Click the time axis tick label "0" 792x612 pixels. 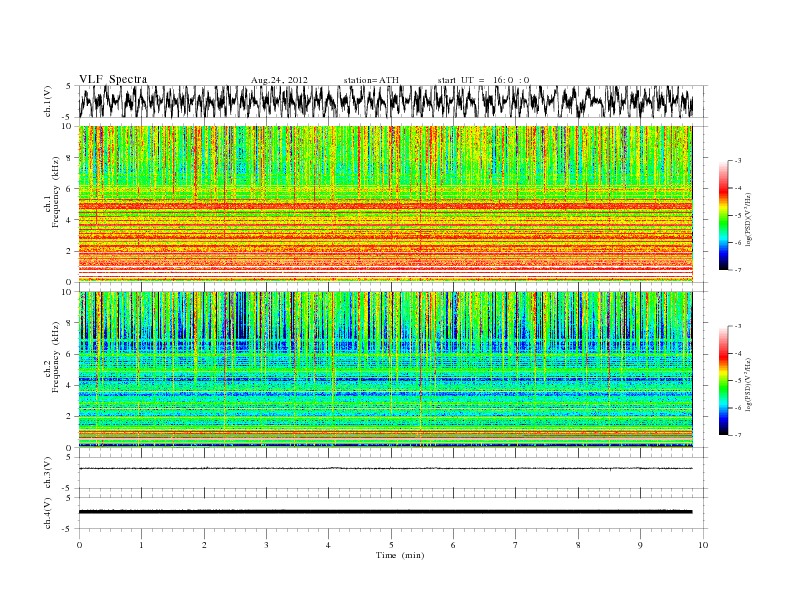pyautogui.click(x=79, y=545)
